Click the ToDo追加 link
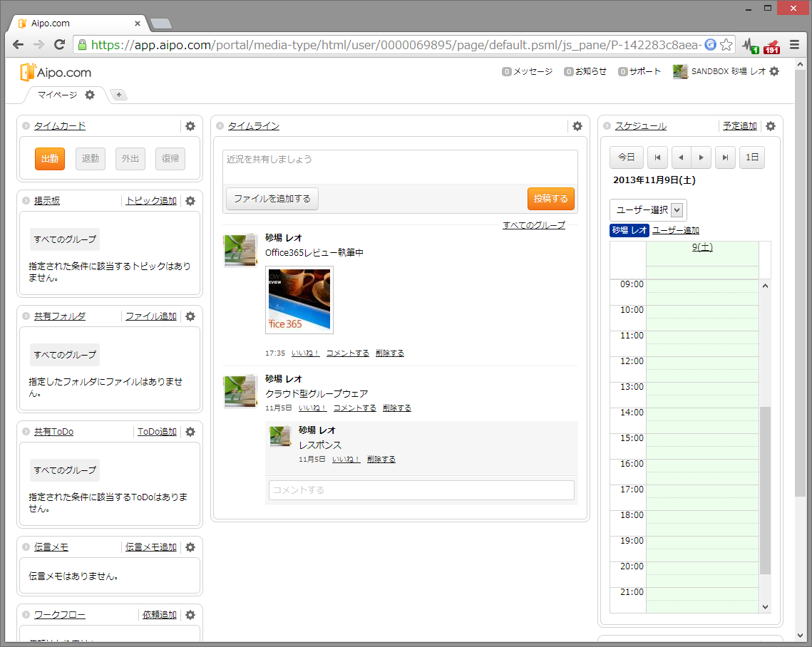Screen dimensions: 812x647 [x=157, y=432]
